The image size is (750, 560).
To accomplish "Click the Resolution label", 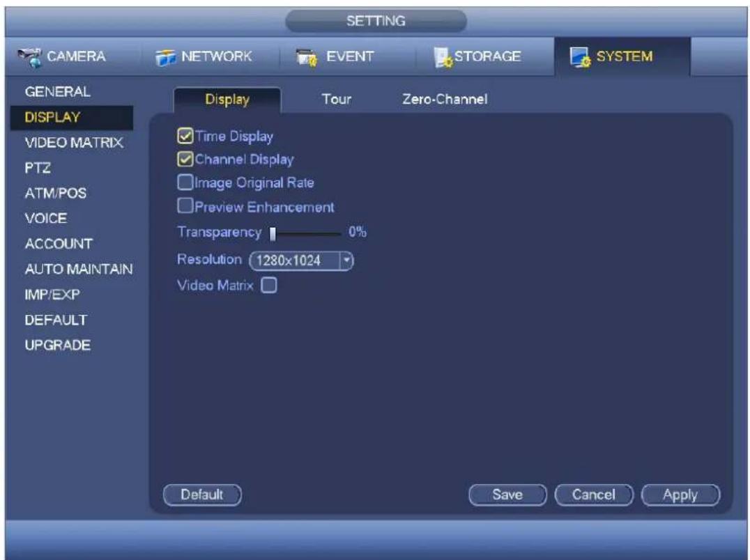I will tap(210, 260).
